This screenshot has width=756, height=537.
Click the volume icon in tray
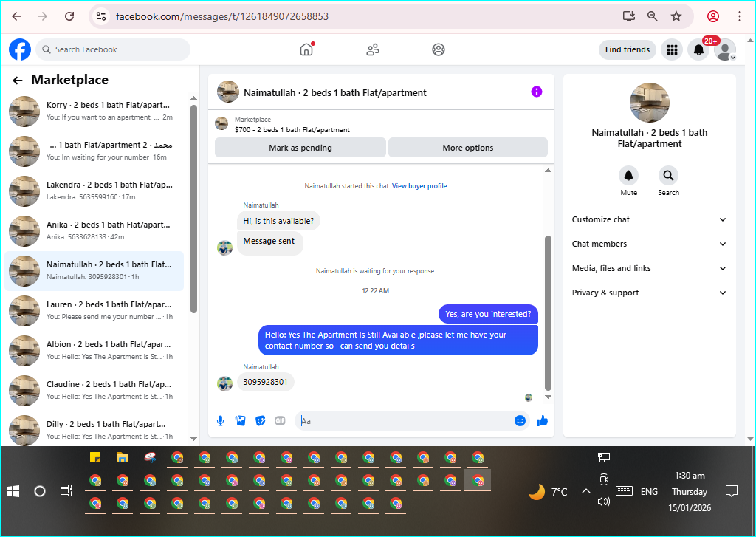[604, 502]
